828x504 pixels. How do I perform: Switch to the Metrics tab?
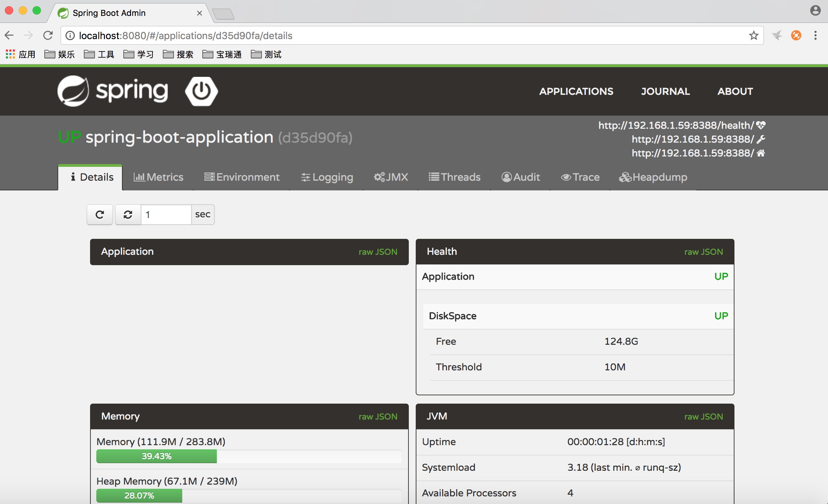[x=158, y=177]
